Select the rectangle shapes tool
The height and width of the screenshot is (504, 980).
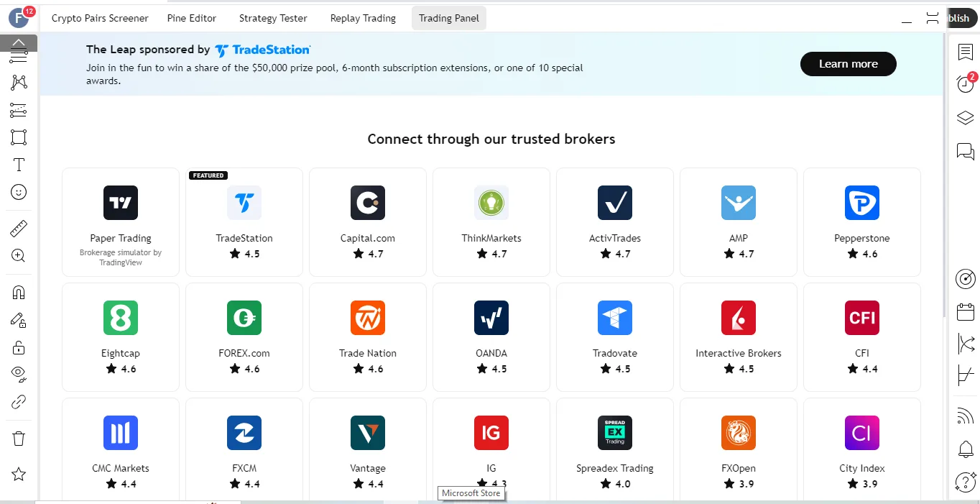[19, 137]
